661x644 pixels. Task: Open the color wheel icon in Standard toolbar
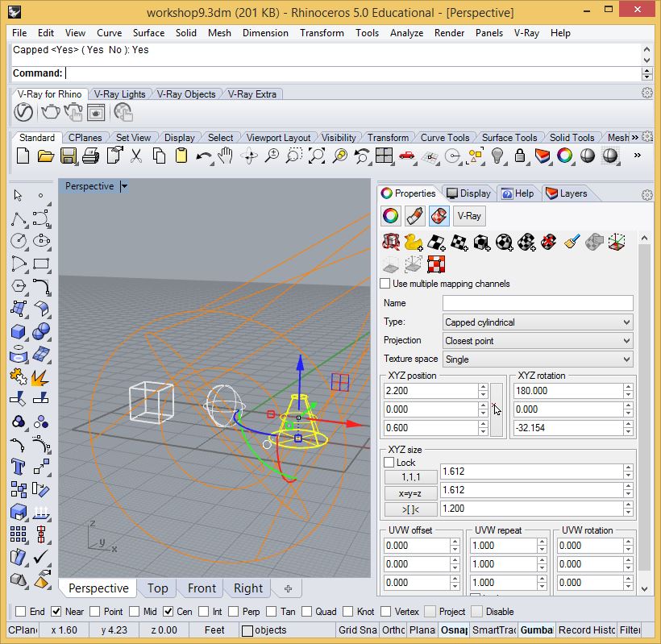click(565, 156)
